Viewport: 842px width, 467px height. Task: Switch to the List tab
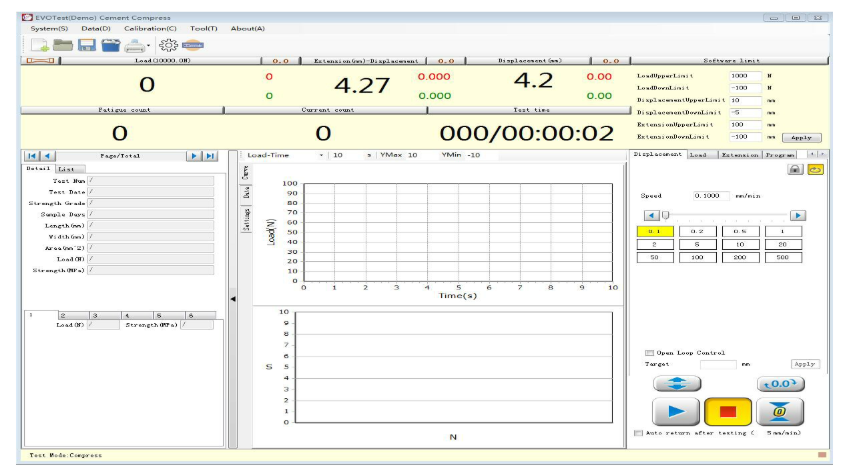(x=69, y=169)
